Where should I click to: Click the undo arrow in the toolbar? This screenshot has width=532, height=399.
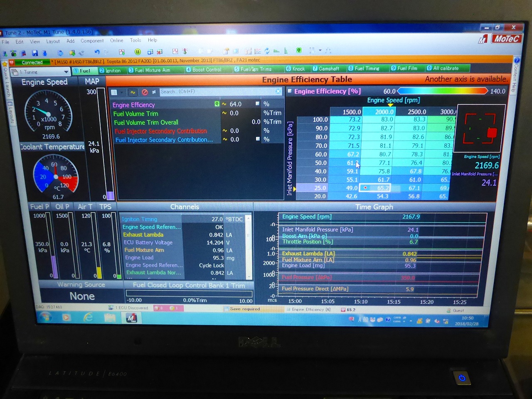[x=97, y=52]
